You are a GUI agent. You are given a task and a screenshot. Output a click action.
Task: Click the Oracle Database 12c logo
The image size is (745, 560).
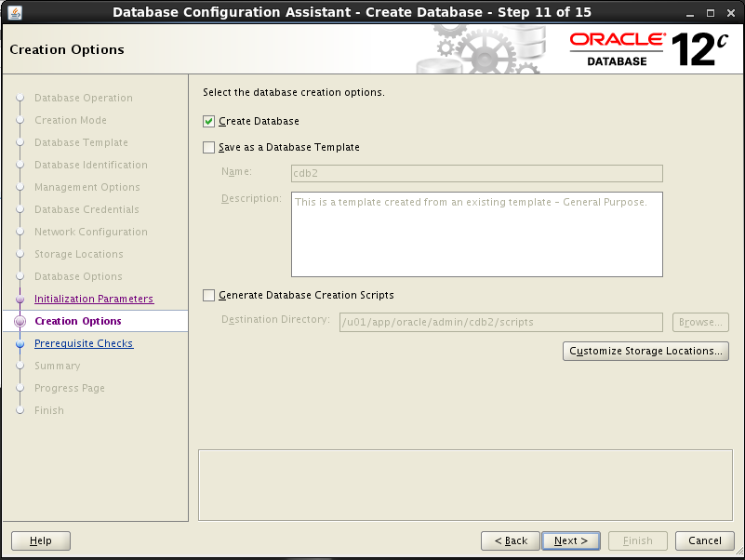(648, 49)
